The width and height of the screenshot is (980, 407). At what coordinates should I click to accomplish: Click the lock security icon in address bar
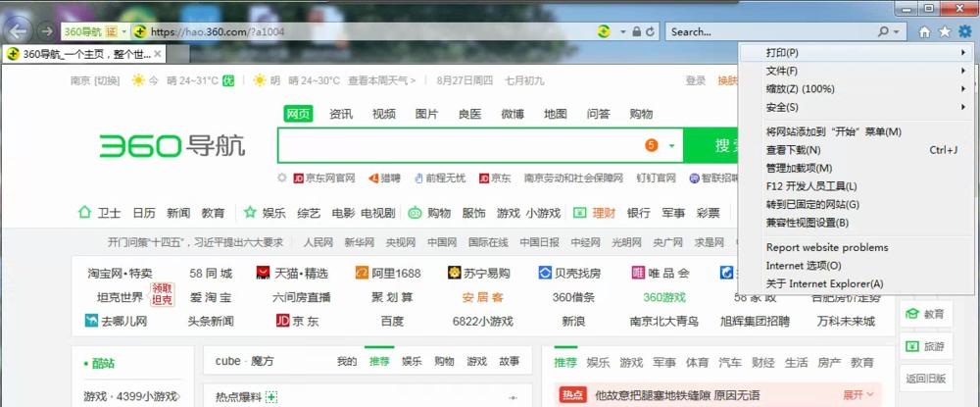click(637, 31)
